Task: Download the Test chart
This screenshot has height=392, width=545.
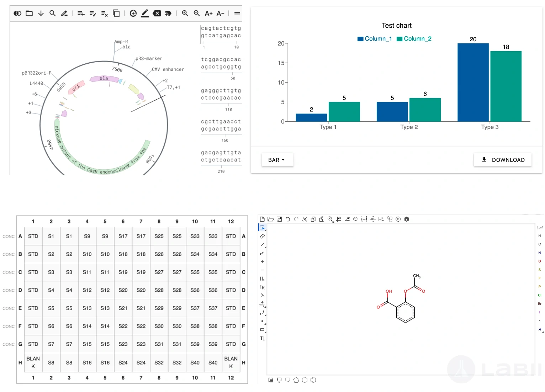Action: point(503,160)
